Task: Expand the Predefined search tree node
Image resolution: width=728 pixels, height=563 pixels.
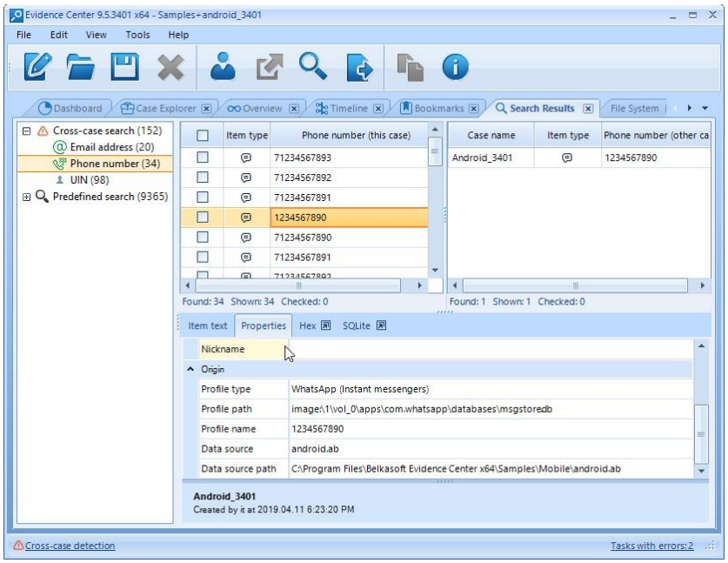Action: click(26, 197)
